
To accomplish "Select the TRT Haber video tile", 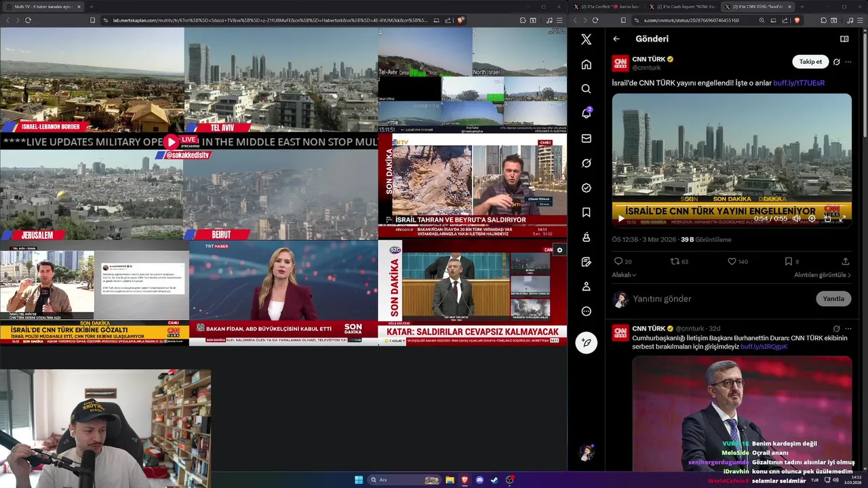I will (x=283, y=293).
